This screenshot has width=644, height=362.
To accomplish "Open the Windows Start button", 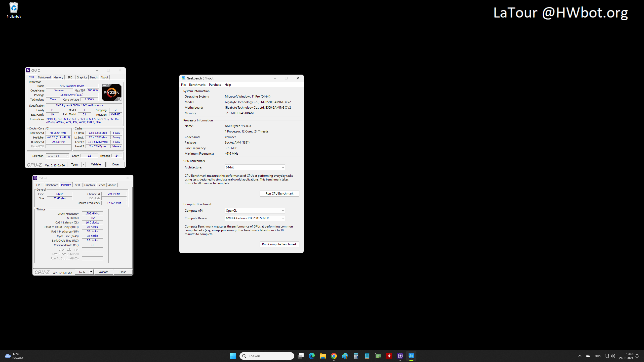I will tap(233, 356).
